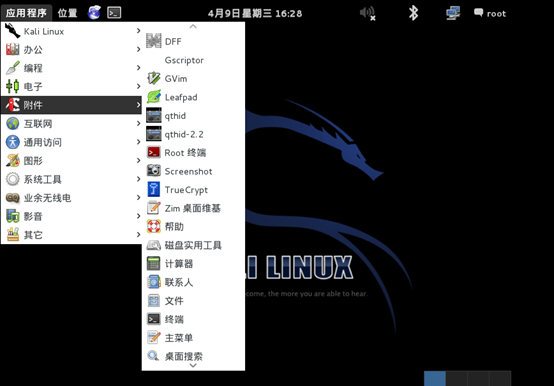The height and width of the screenshot is (386, 554).
Task: Open the 其它 other category
Action: [x=71, y=234]
